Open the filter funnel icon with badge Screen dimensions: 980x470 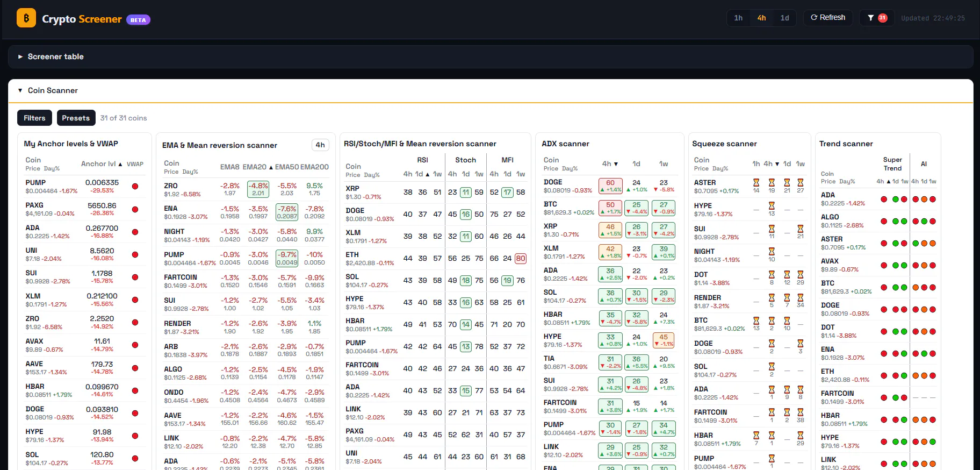[x=877, y=18]
